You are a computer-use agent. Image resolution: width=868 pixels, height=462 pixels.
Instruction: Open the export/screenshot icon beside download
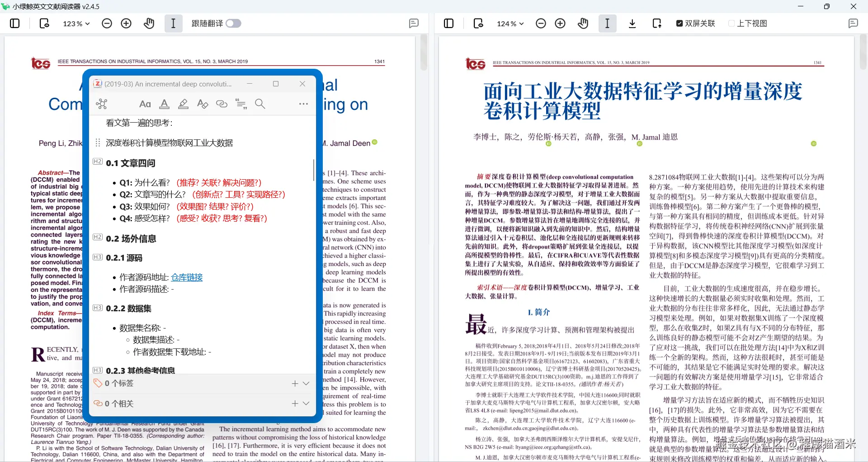[656, 23]
